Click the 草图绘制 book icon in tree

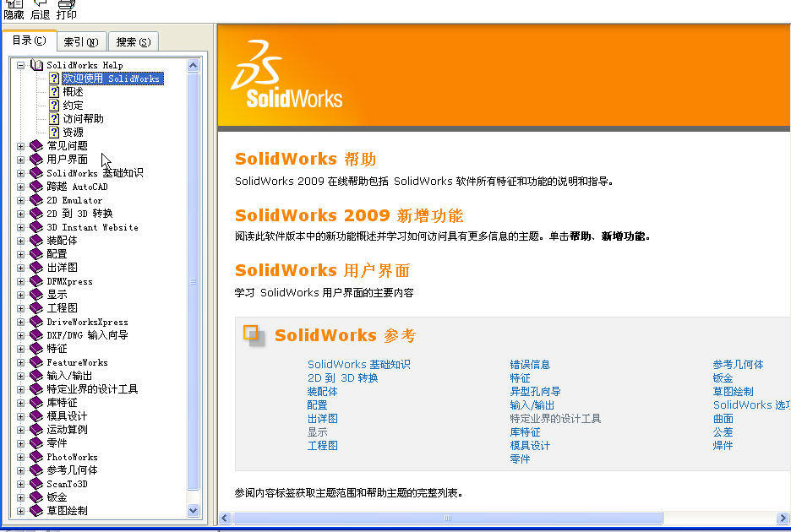tap(36, 511)
